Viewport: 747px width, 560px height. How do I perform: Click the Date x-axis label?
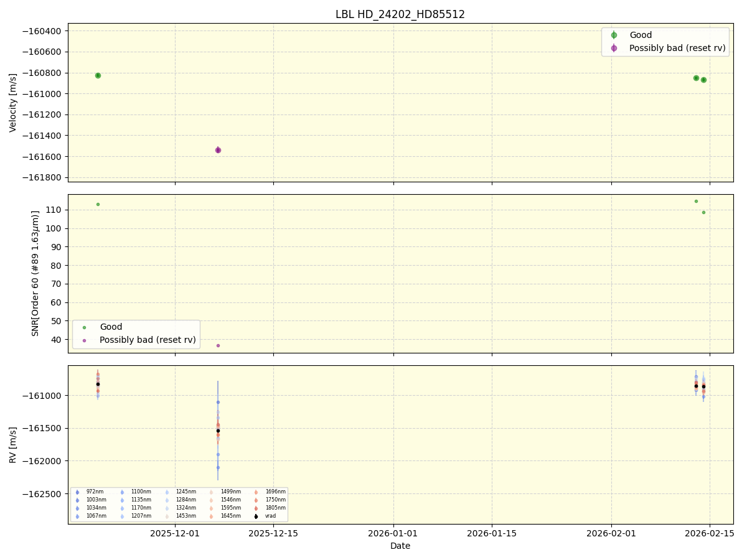point(400,546)
